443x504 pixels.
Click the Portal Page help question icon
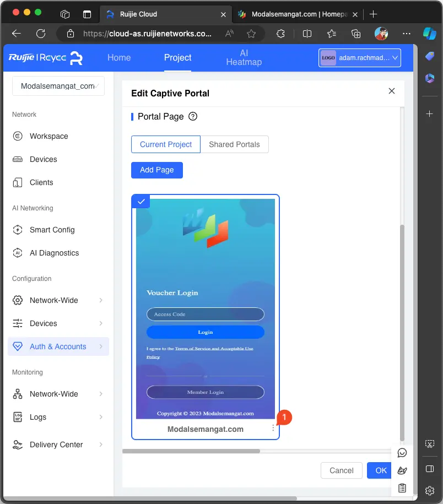tap(192, 116)
